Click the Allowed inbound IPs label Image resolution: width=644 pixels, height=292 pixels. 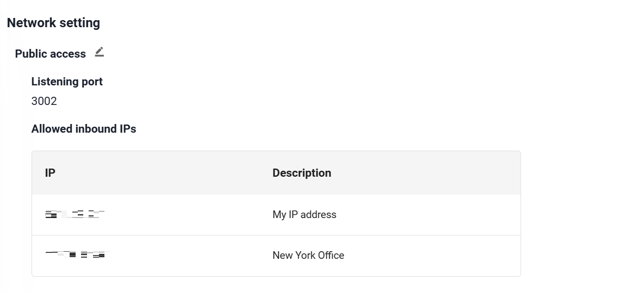84,129
